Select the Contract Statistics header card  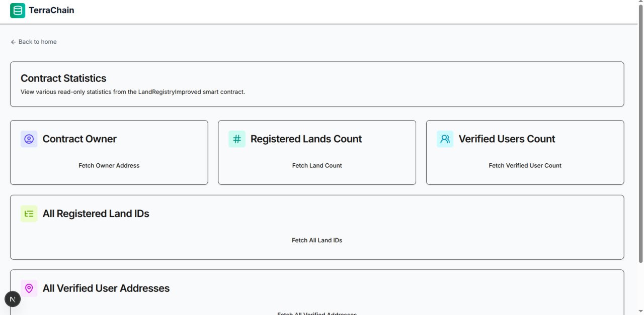(317, 83)
